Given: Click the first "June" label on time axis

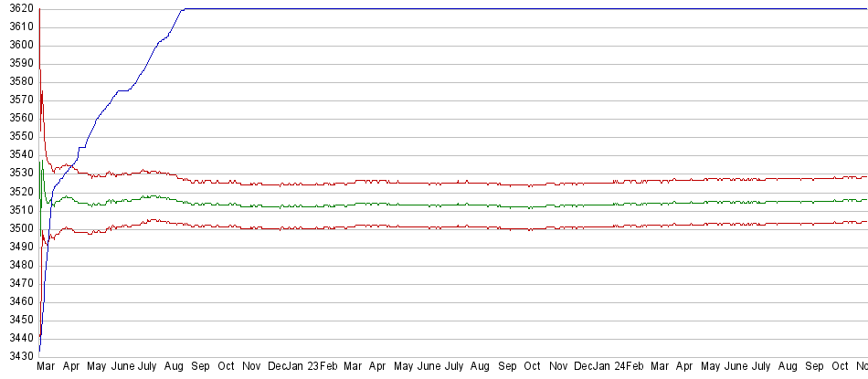Looking at the screenshot, I should point(122,367).
